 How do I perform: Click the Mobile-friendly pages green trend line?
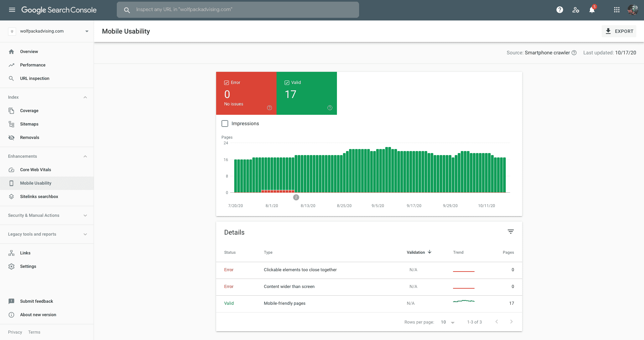pyautogui.click(x=464, y=301)
